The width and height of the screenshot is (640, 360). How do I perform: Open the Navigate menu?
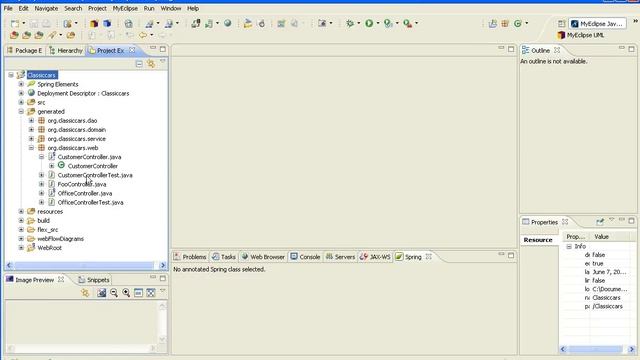click(46, 8)
